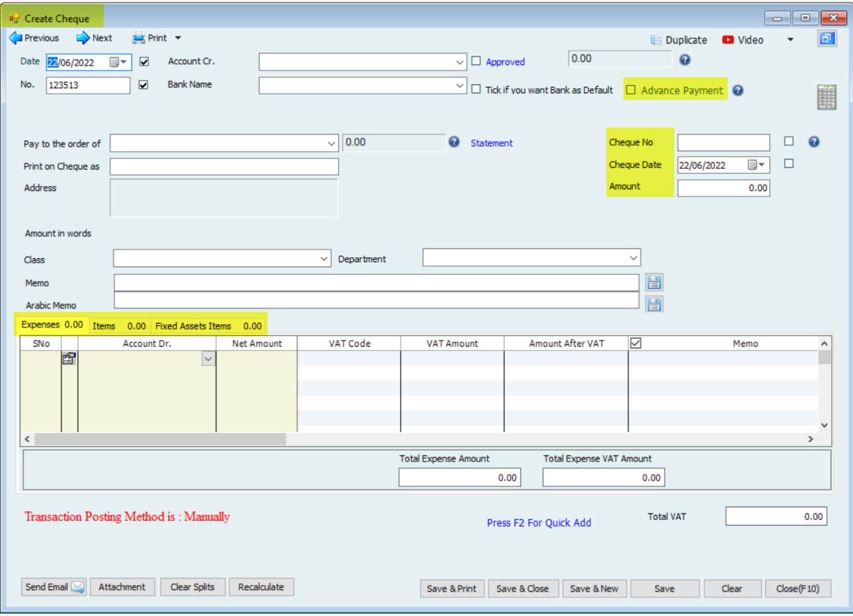Open help icon beside Advance Payment
Image resolution: width=853 pixels, height=616 pixels.
pyautogui.click(x=737, y=90)
